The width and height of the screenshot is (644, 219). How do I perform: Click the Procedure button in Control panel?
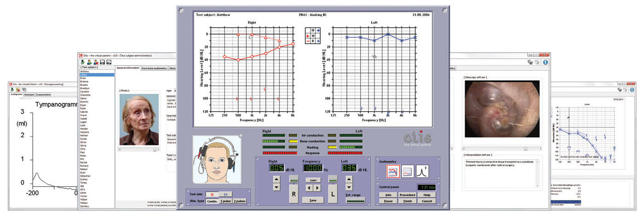(x=407, y=195)
